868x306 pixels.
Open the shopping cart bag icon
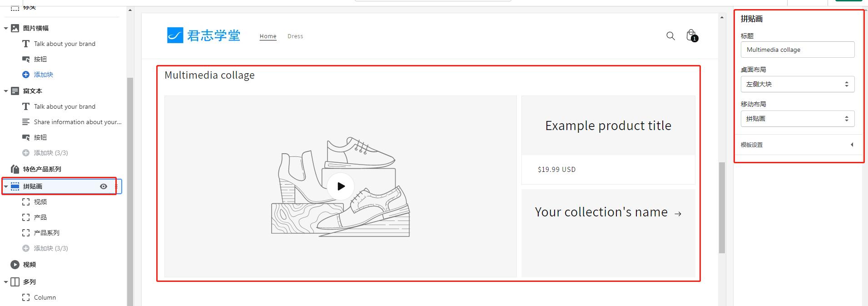tap(691, 35)
